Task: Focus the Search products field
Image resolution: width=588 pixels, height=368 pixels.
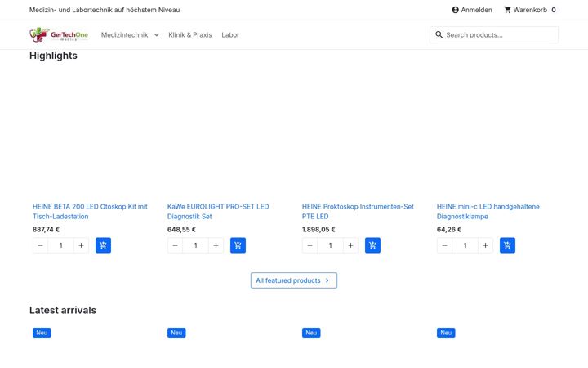Action: tap(494, 34)
